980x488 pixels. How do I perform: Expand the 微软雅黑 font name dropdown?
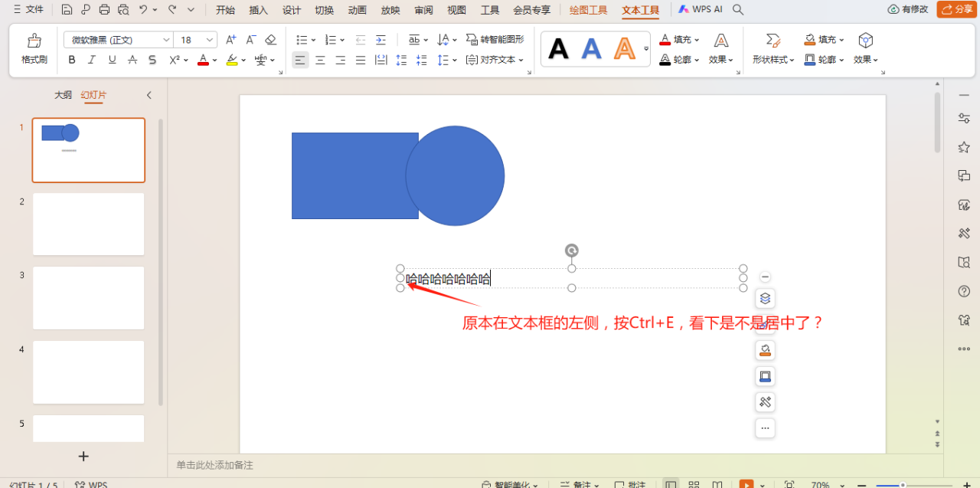pyautogui.click(x=167, y=39)
